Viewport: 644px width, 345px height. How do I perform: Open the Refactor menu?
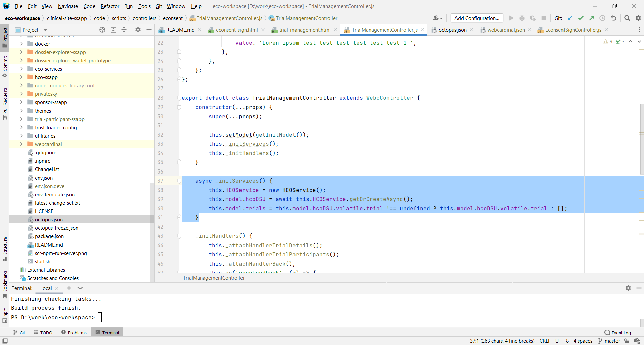[x=110, y=6]
